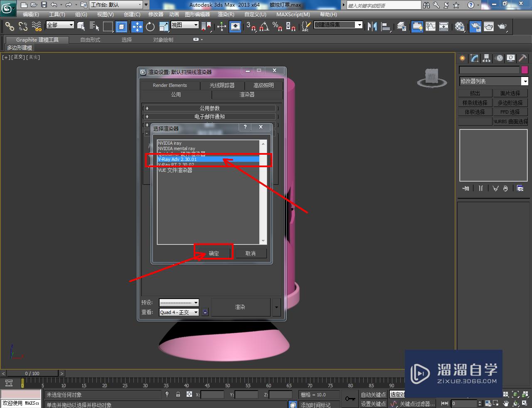Open the Material Editor icon

[460, 27]
